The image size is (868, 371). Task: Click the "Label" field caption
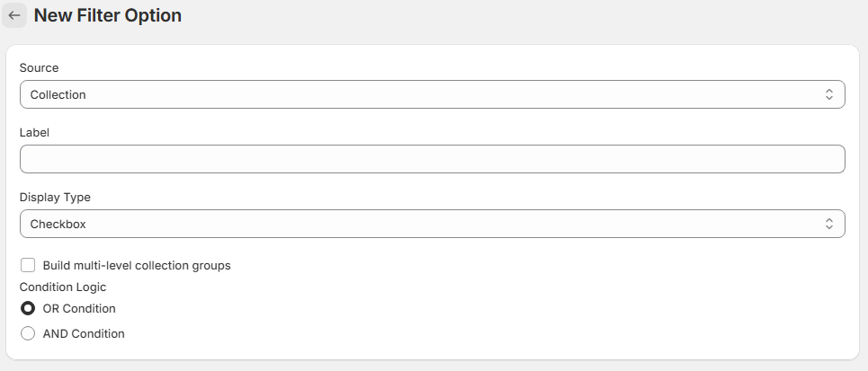tap(34, 132)
